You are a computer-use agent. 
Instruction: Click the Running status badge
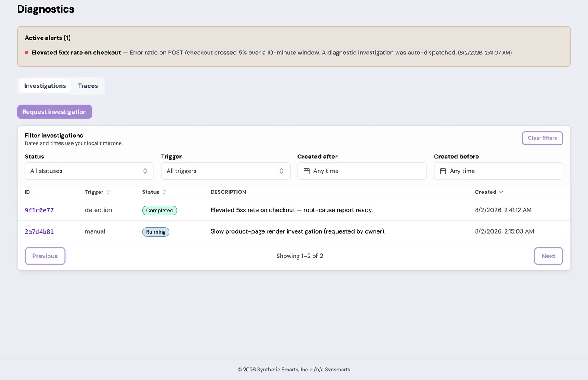(156, 232)
